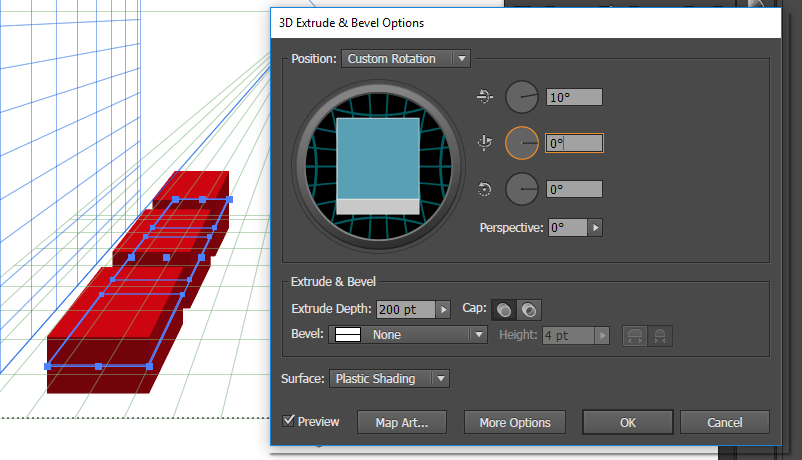Viewport: 802px width, 460px height.
Task: Adjust the Z-axis rotation dial
Action: click(x=522, y=189)
